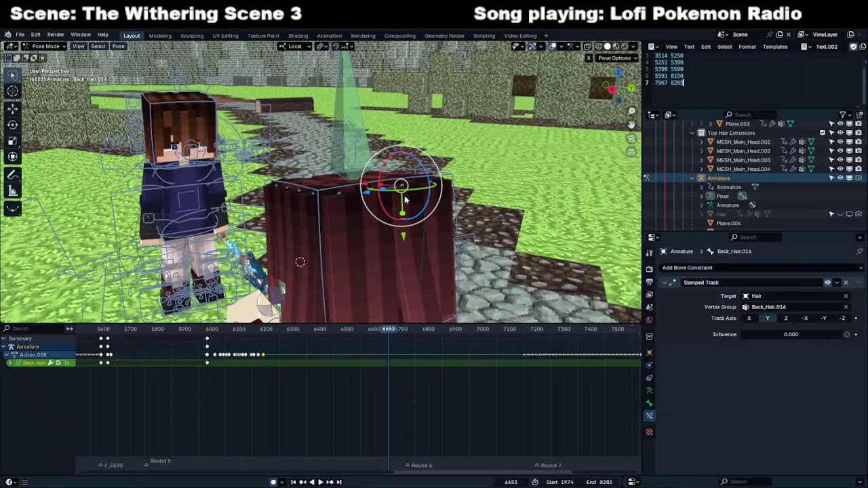Set Track Axis to Z
Image resolution: width=868 pixels, height=488 pixels.
pyautogui.click(x=786, y=319)
